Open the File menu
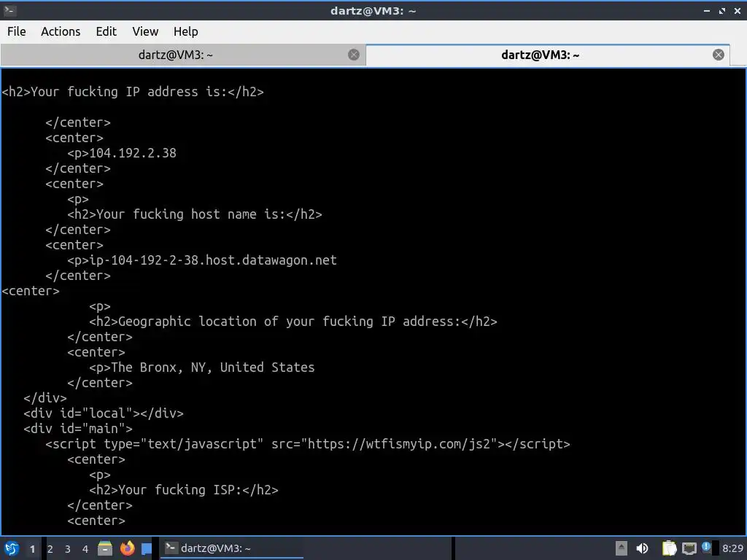 pos(17,31)
